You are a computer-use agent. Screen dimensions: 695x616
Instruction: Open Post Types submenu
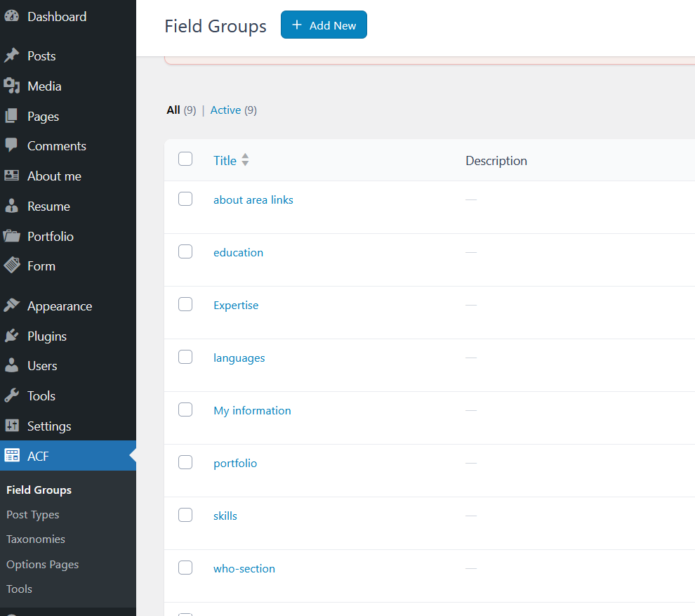click(33, 514)
